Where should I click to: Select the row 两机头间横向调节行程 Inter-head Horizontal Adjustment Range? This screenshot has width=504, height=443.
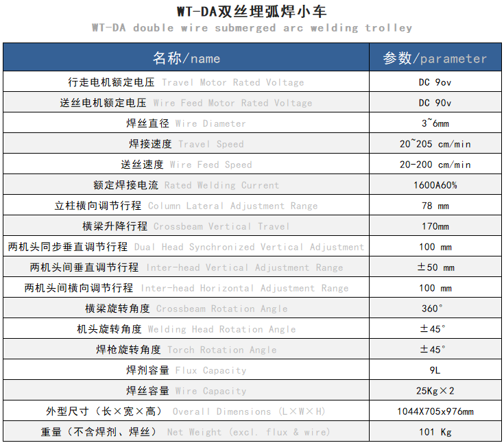252,287
